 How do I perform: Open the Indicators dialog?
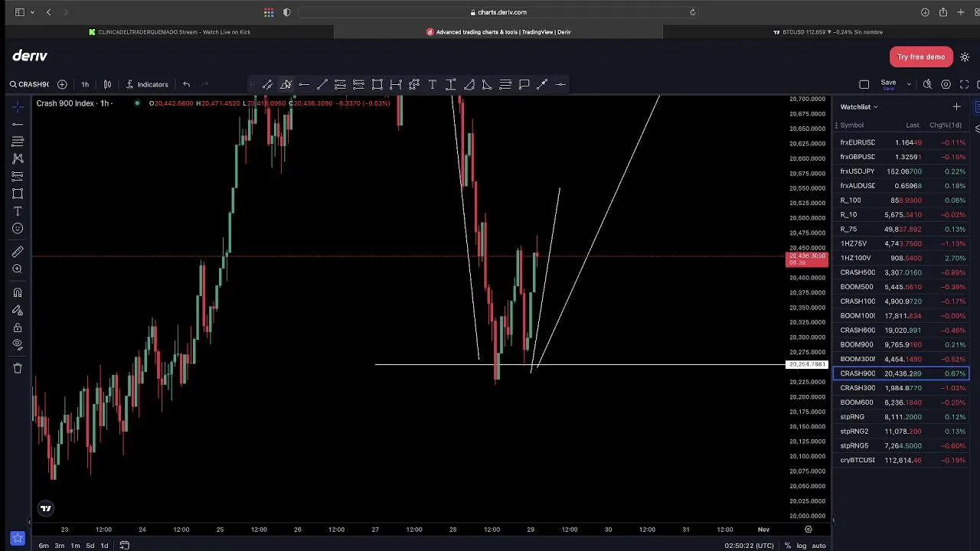tap(147, 84)
